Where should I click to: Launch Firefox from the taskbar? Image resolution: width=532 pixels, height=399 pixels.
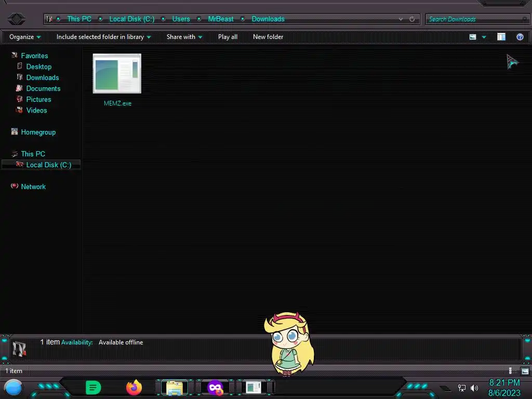(134, 388)
